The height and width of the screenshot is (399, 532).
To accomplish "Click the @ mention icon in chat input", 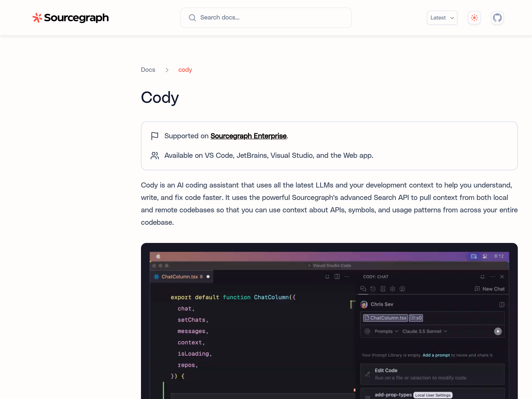I will click(x=367, y=331).
